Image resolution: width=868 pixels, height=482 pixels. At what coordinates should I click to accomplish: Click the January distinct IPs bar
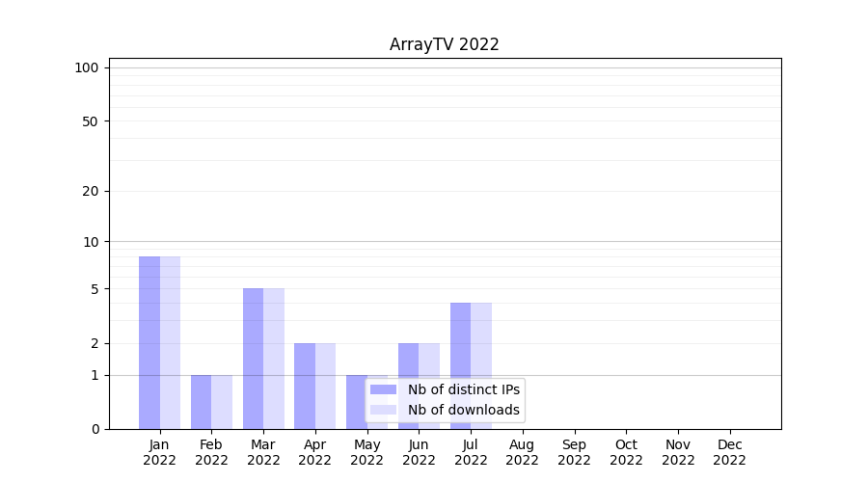coord(149,342)
